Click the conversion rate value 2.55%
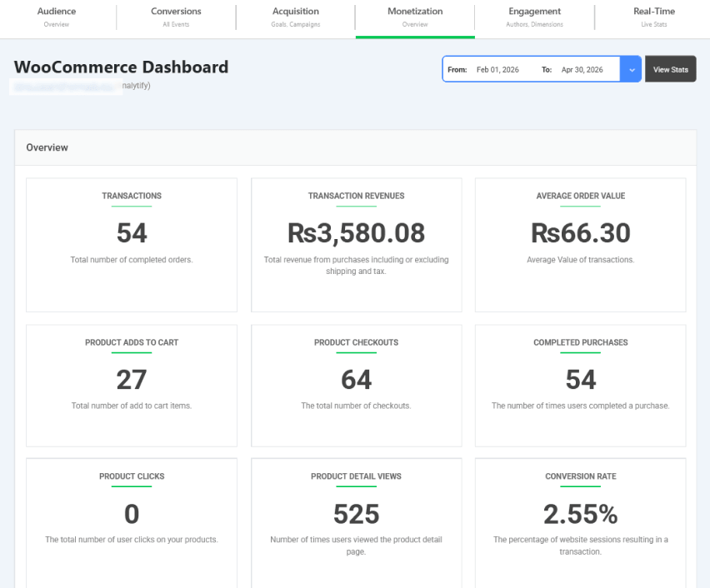 (x=581, y=514)
